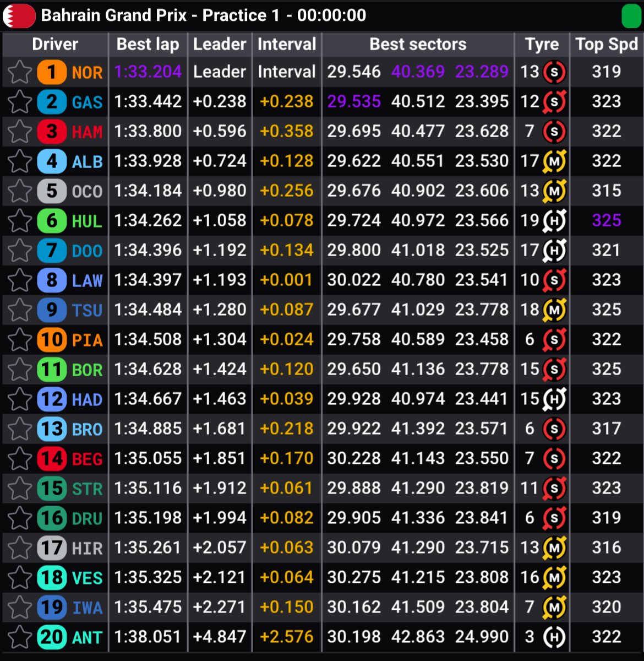
Task: Click the Best sectors column header
Action: point(418,44)
